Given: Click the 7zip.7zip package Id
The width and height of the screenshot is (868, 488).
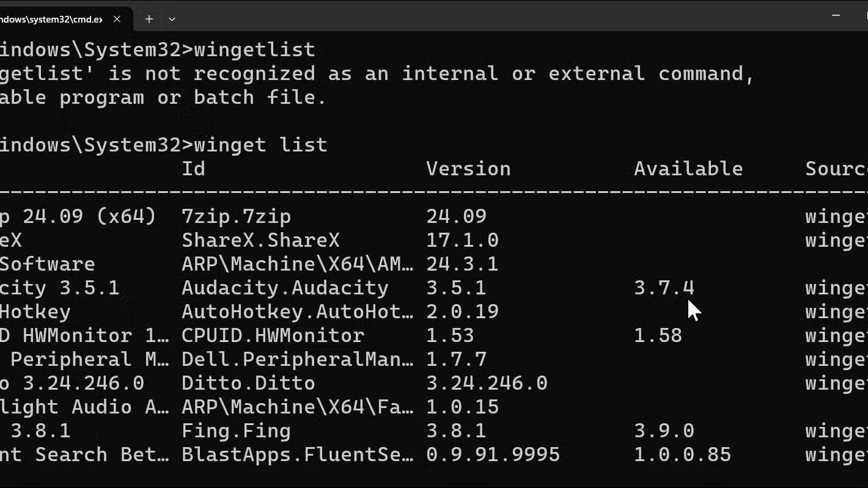Looking at the screenshot, I should click(x=236, y=216).
